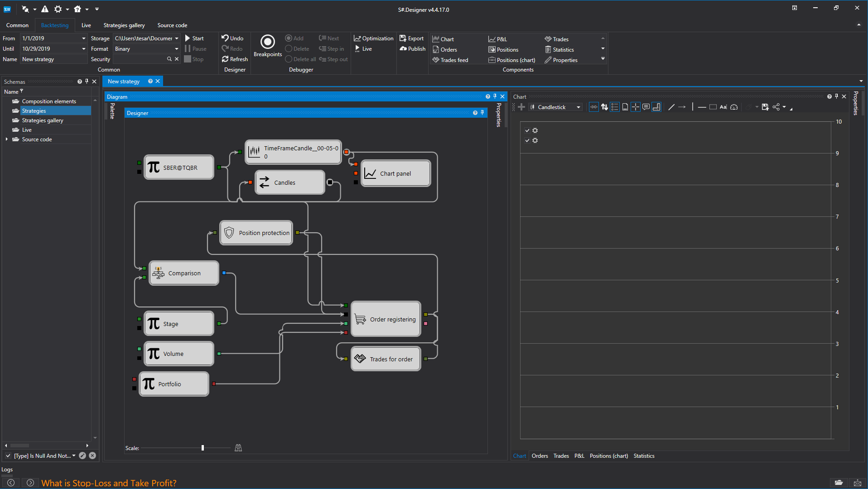The width and height of the screenshot is (868, 489).
Task: Click the Optimization icon
Action: (x=357, y=38)
